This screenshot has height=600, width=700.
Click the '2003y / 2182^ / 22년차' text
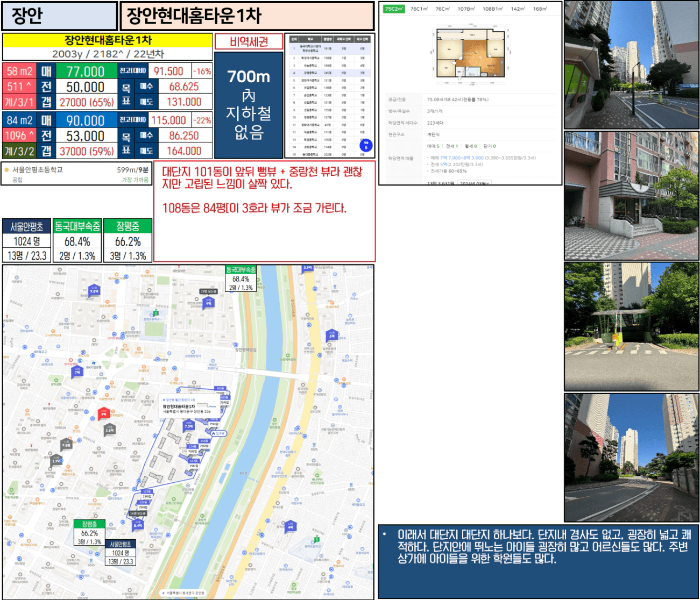[x=108, y=54]
